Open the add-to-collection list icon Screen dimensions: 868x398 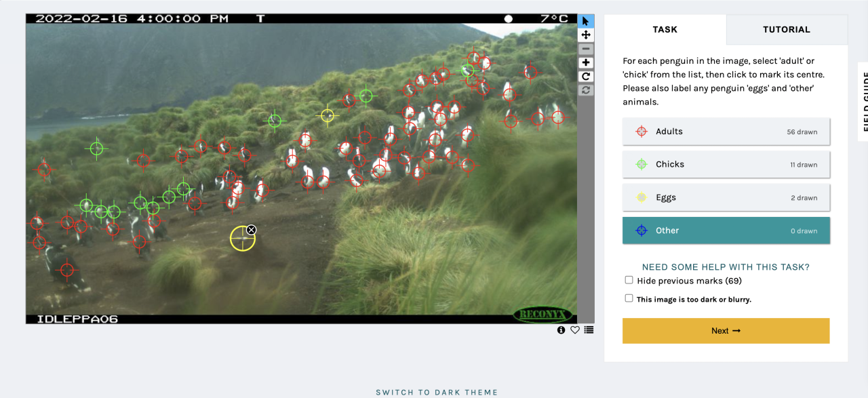[x=589, y=330]
